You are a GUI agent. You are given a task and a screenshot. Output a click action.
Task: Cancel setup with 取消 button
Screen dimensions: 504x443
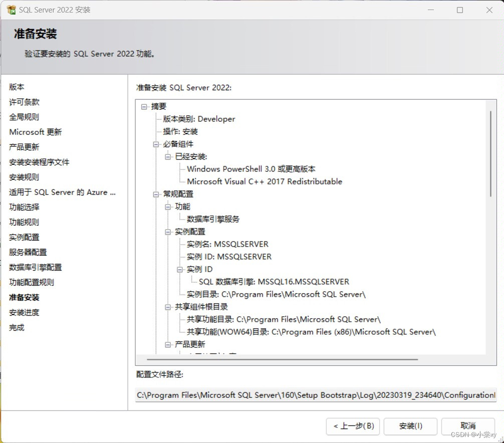click(468, 426)
